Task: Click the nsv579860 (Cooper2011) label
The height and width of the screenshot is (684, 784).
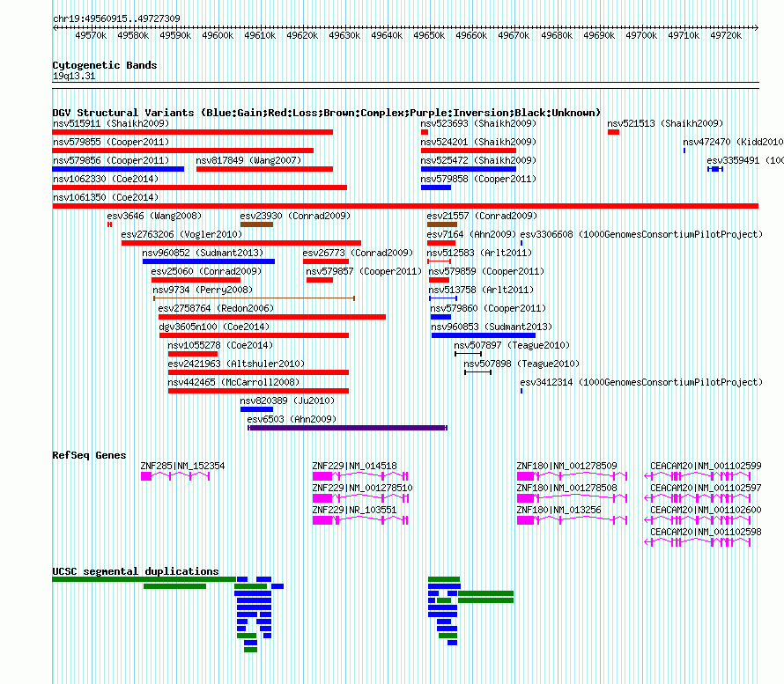Action: tap(489, 308)
